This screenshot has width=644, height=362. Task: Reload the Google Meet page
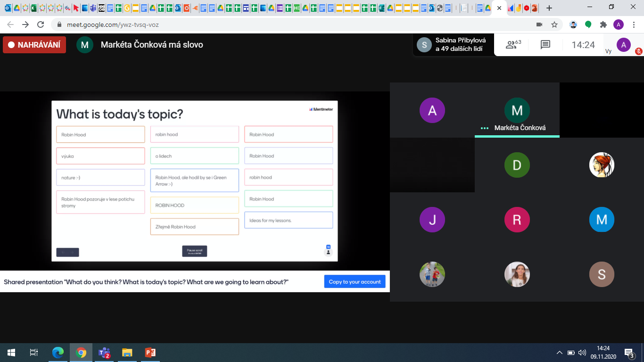point(41,25)
